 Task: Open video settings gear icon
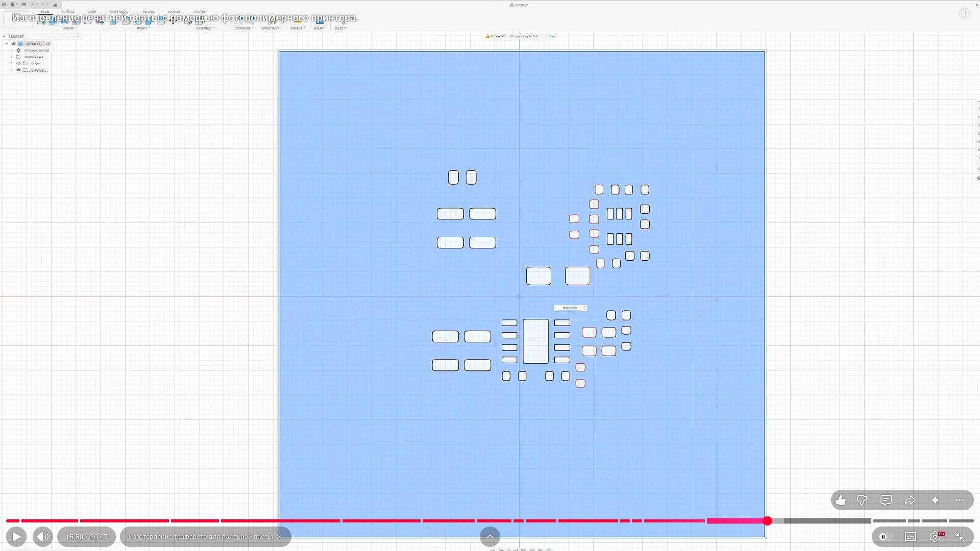(935, 537)
